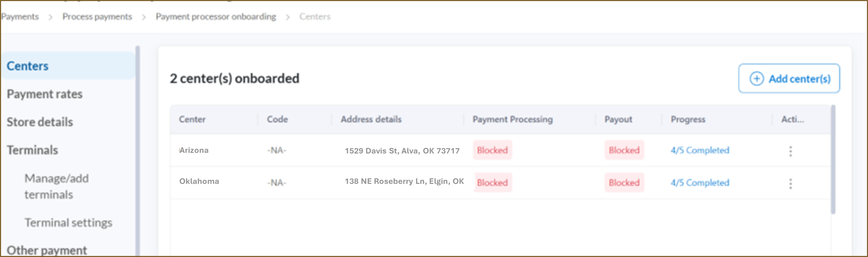Open the actions kebab menu for Arizona row
This screenshot has height=257, width=868.
pyautogui.click(x=791, y=150)
